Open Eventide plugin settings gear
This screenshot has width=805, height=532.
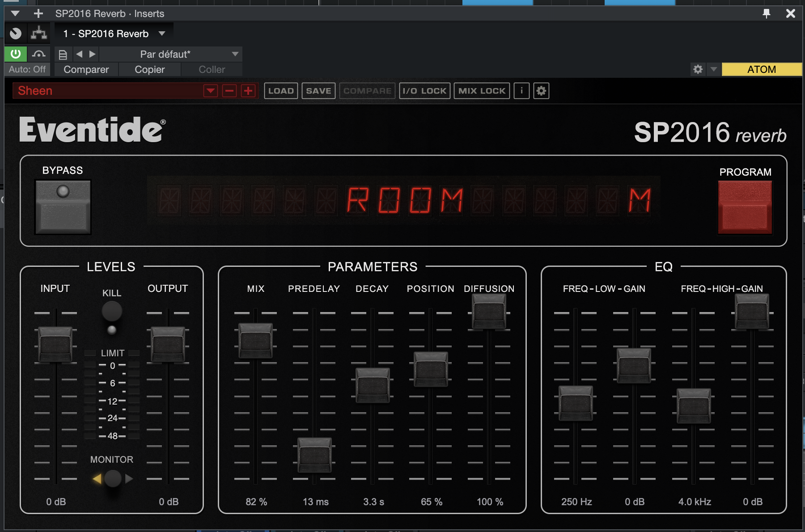[541, 91]
